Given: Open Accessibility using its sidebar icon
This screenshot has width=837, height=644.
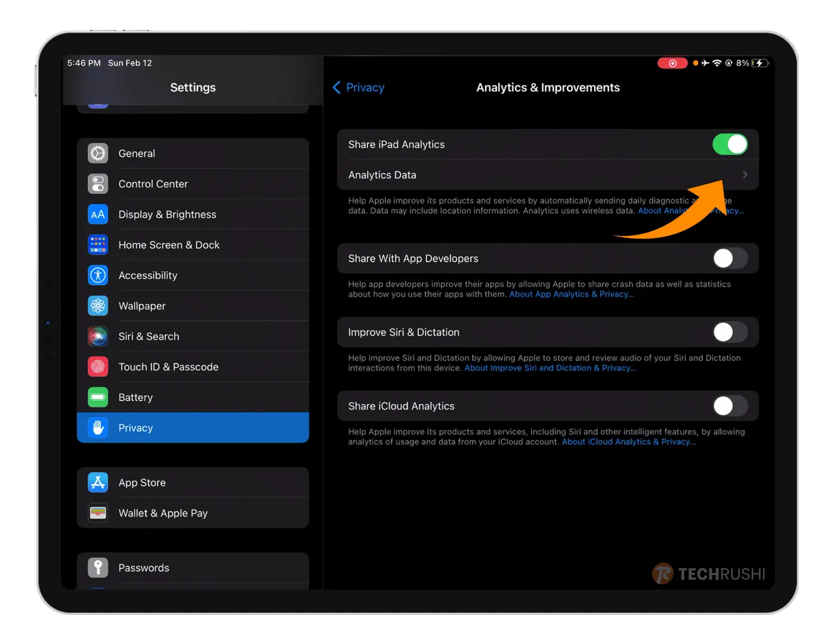Looking at the screenshot, I should [x=98, y=275].
